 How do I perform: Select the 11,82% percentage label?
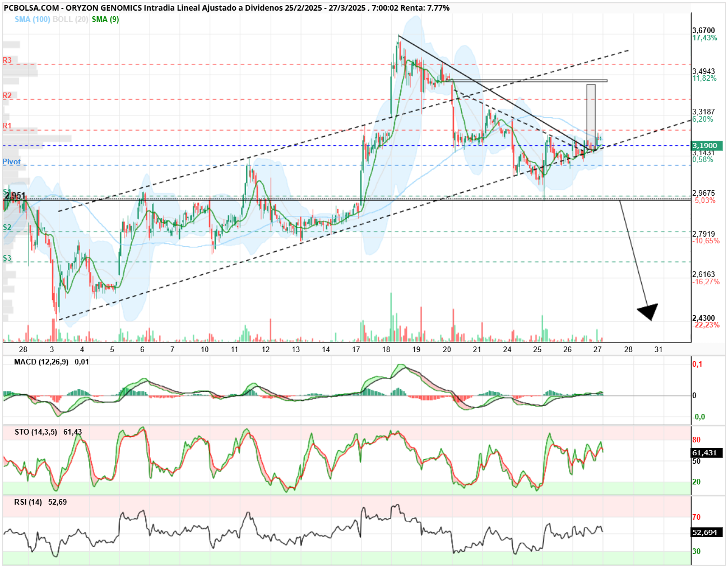[x=704, y=78]
